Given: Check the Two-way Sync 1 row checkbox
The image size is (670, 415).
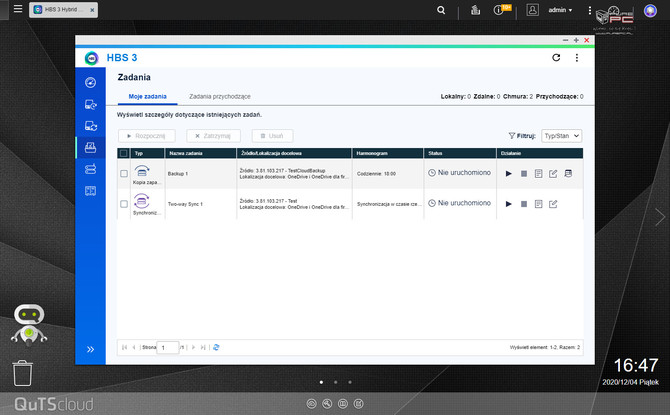Looking at the screenshot, I should pyautogui.click(x=124, y=204).
